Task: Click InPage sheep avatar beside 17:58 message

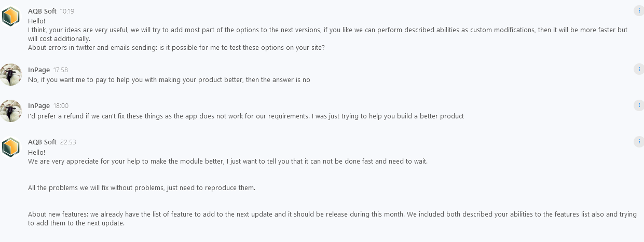Action: pyautogui.click(x=11, y=75)
